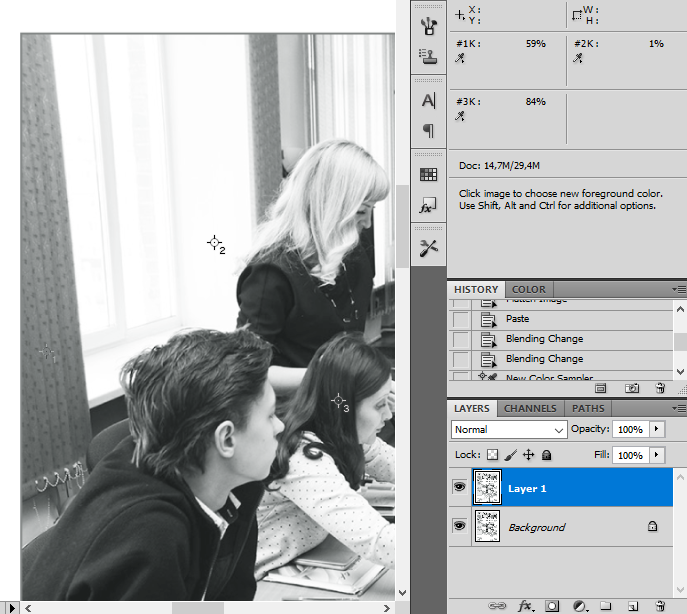The height and width of the screenshot is (614, 687).
Task: Click Layer 1 thumbnail
Action: (x=487, y=487)
